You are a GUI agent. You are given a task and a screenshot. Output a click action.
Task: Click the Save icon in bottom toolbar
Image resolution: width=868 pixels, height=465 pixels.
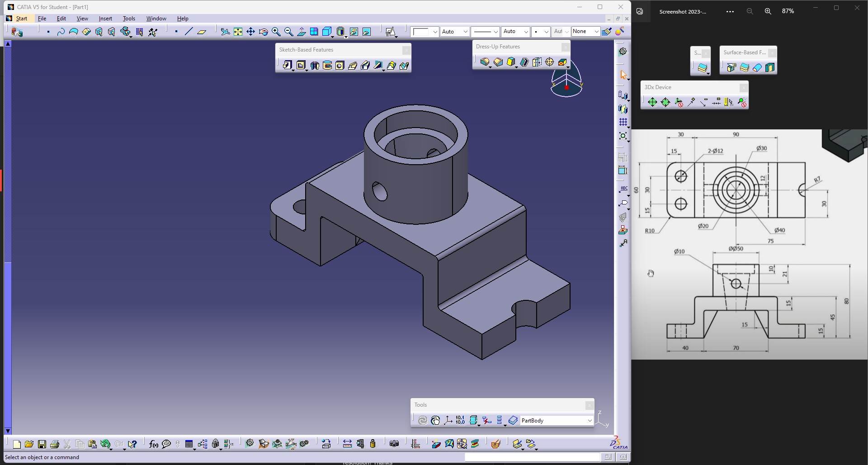coord(42,444)
